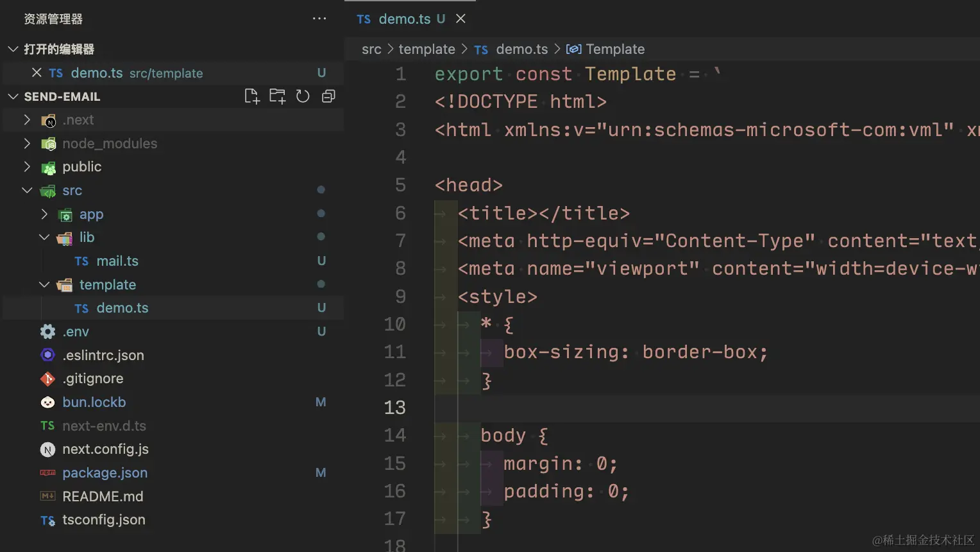Screen dimensions: 980x552
Task: Expand the .next folder chevron
Action: [27, 119]
